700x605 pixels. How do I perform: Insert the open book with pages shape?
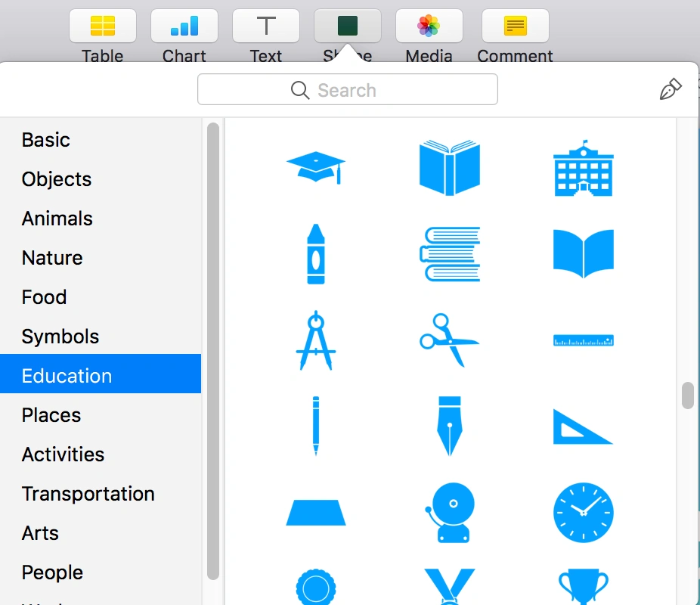[450, 167]
